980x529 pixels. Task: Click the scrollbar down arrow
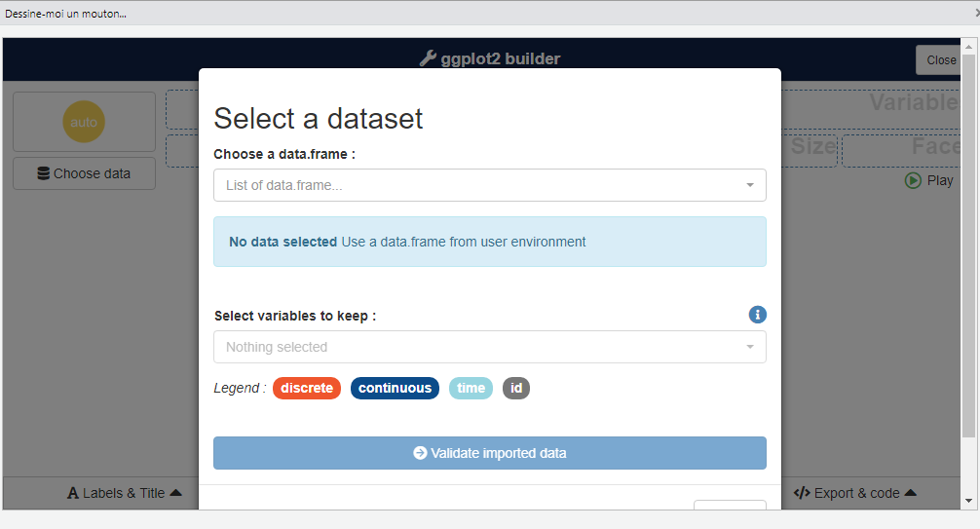(x=967, y=501)
